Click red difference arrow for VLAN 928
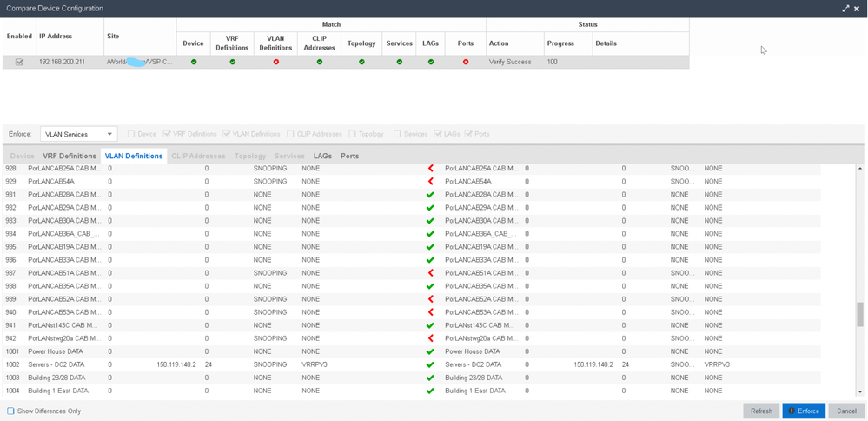 pos(430,169)
